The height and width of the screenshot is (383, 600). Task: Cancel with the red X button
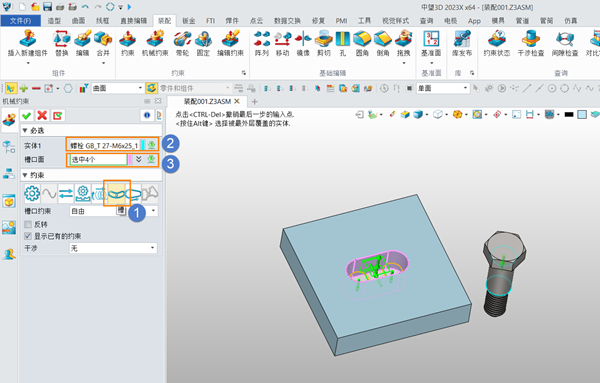click(x=42, y=115)
